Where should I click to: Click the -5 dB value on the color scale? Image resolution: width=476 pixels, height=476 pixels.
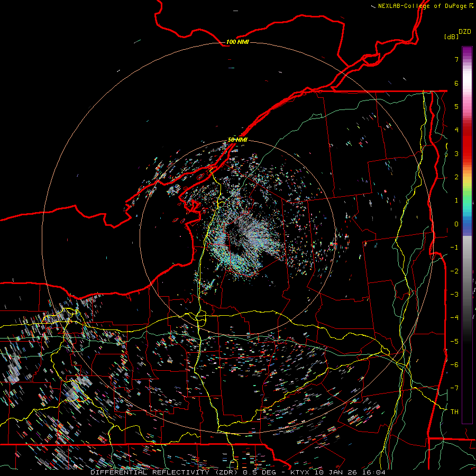tap(454, 342)
